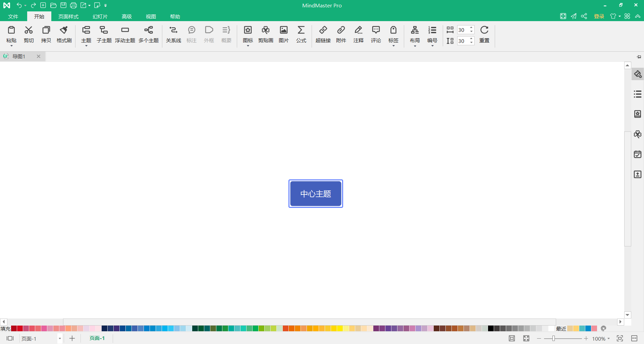Open the 页面-1 page selector dropdown
Image resolution: width=644 pixels, height=344 pixels.
(60, 339)
